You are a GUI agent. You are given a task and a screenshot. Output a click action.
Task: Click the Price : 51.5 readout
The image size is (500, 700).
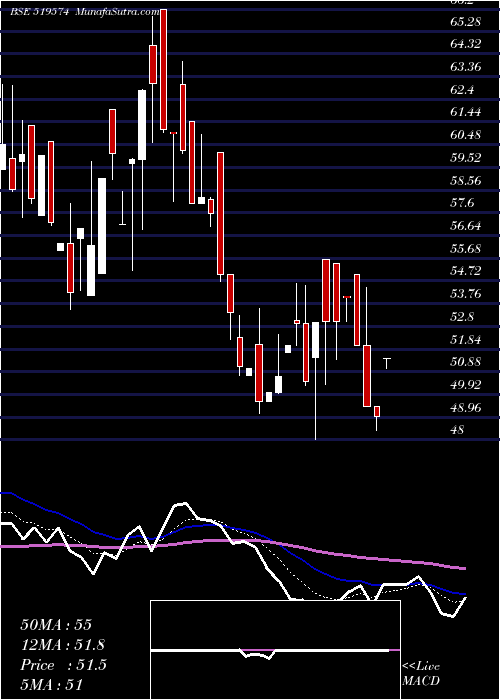pos(63,665)
